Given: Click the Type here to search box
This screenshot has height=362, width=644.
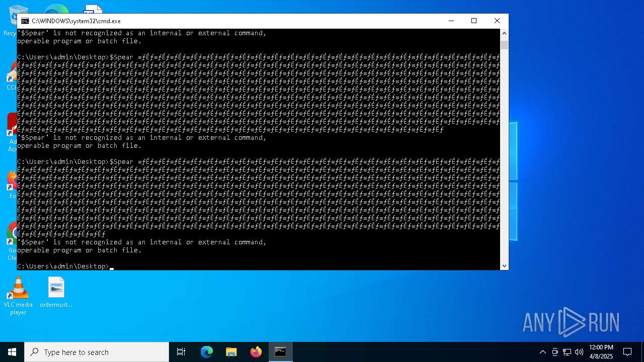Looking at the screenshot, I should (97, 352).
